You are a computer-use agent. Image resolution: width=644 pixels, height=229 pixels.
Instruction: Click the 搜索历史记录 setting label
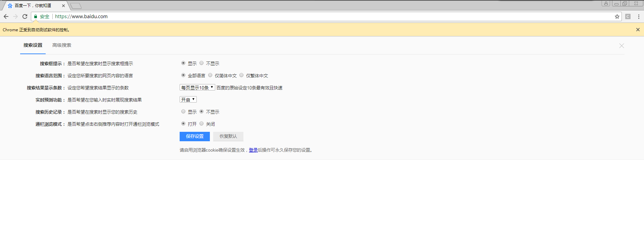pyautogui.click(x=50, y=112)
